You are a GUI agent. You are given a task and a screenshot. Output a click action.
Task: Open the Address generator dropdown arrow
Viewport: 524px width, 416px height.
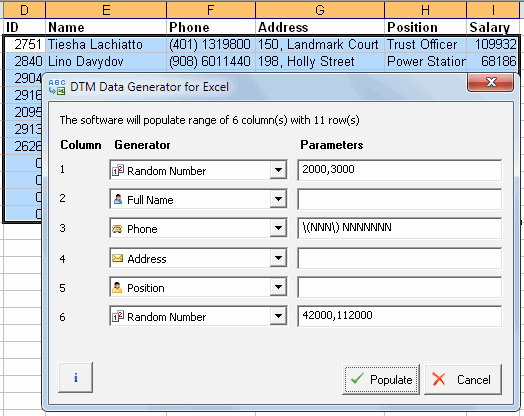click(x=278, y=258)
